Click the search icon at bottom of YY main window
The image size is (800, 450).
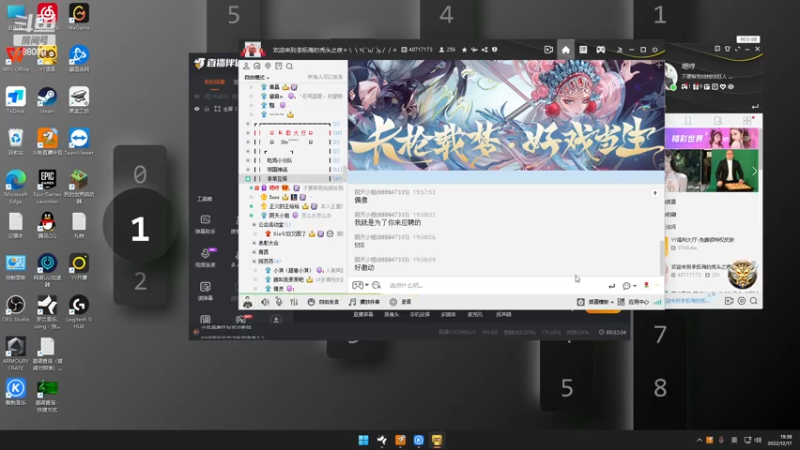click(754, 301)
